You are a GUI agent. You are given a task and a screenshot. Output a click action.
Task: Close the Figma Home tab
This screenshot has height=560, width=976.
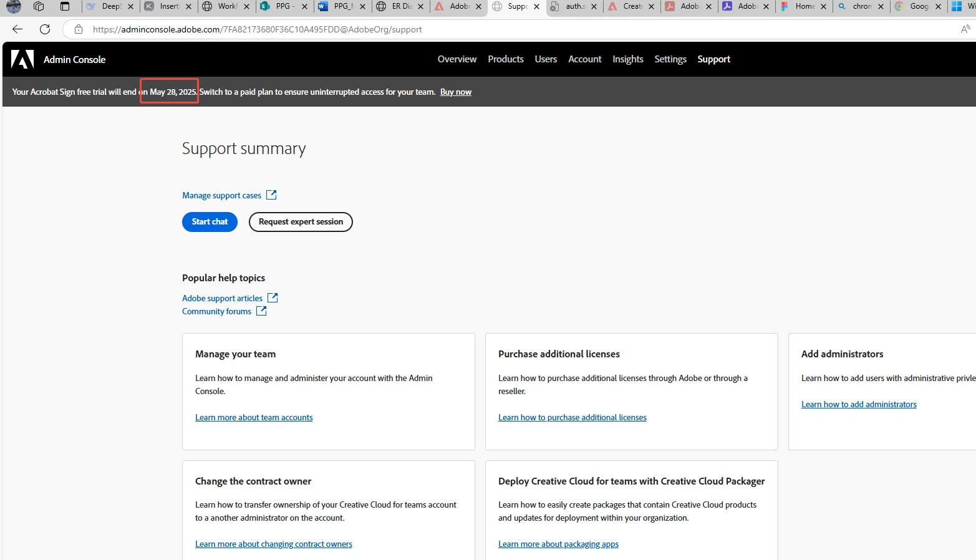click(x=823, y=6)
